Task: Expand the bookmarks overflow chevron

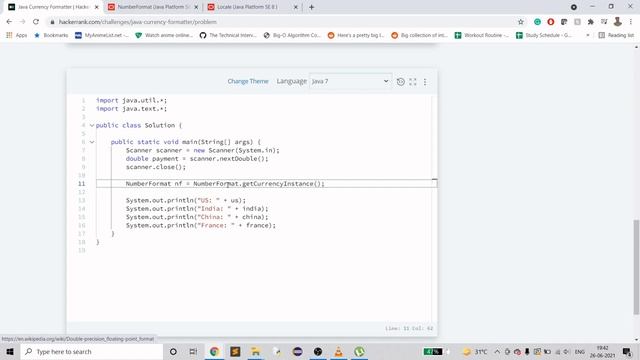Action: [588, 36]
